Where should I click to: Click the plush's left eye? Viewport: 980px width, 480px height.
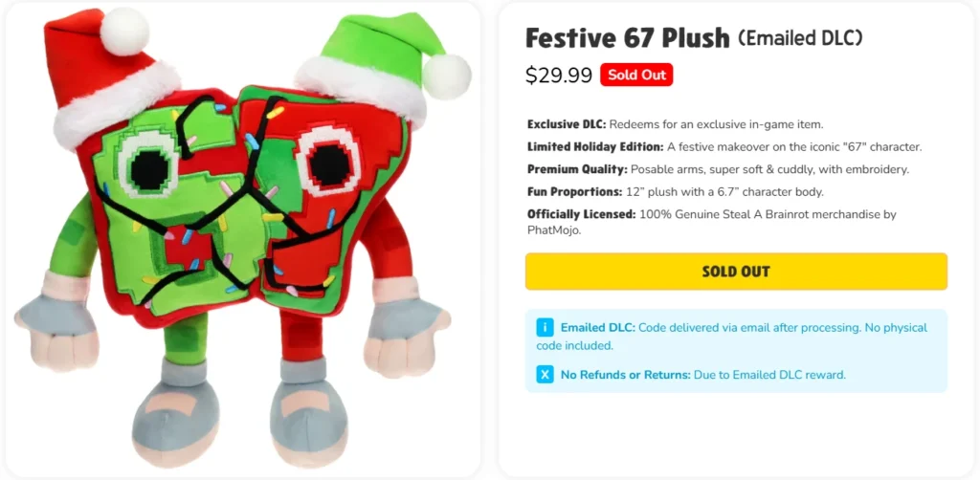[149, 164]
